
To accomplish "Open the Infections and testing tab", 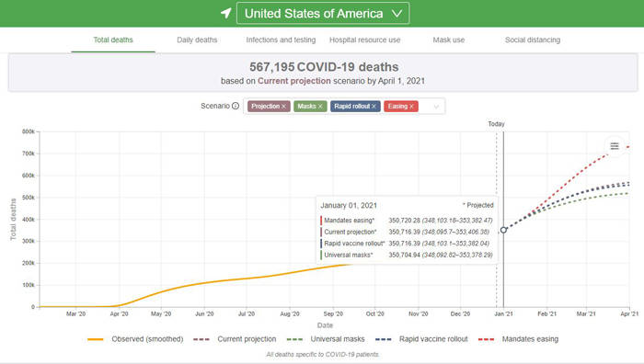I will (x=281, y=40).
